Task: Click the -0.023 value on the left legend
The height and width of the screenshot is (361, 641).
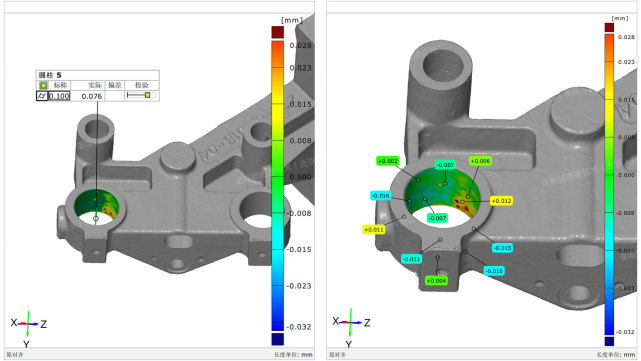Action: click(299, 286)
